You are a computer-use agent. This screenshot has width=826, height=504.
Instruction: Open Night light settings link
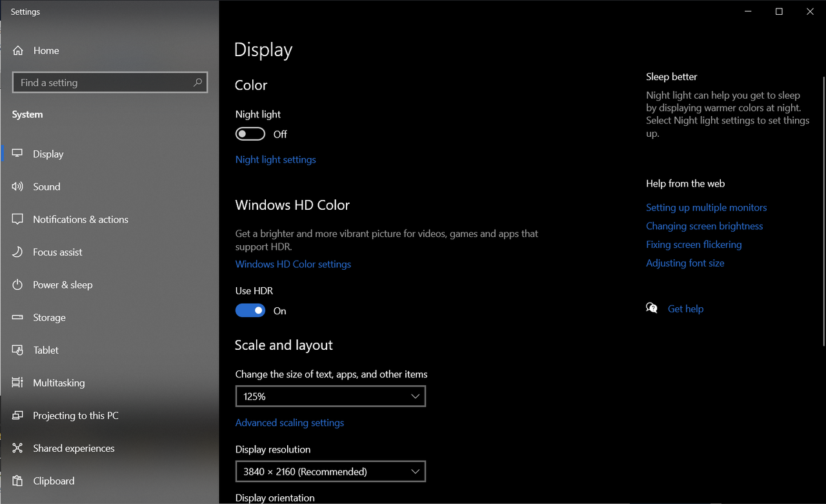(276, 159)
